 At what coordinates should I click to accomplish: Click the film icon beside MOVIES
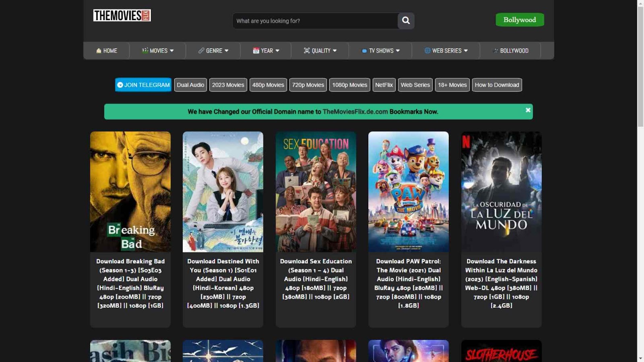click(145, 51)
